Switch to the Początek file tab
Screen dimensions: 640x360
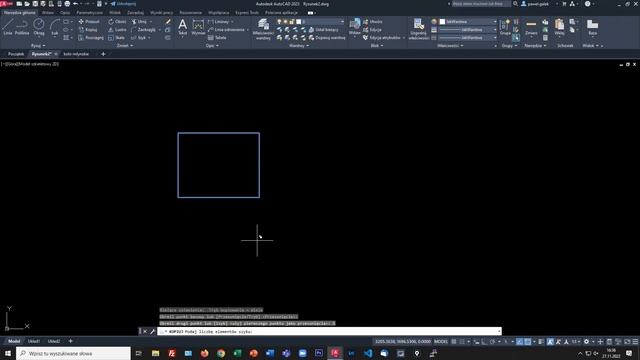coord(16,54)
